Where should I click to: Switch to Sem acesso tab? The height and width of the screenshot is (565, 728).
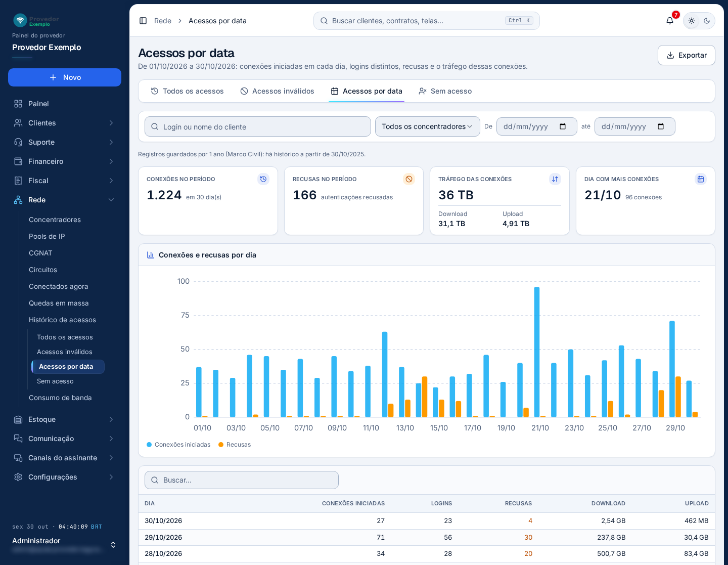pos(445,91)
